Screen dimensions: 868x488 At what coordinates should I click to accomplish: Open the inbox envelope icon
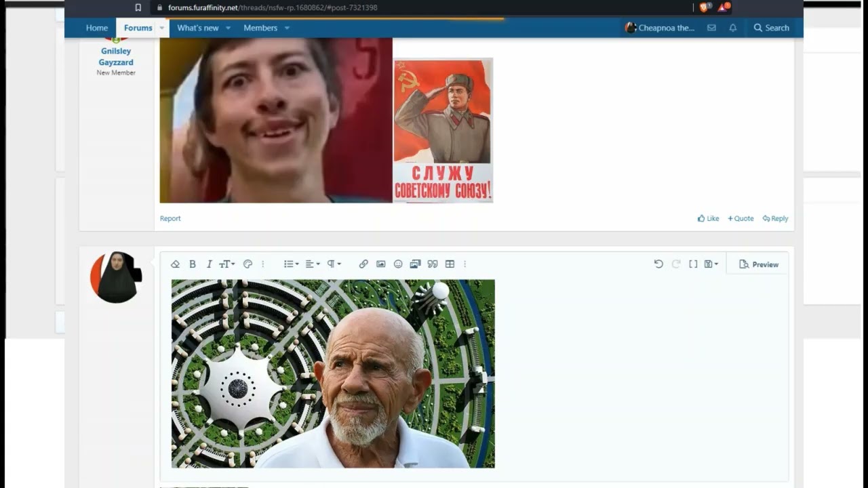[711, 28]
